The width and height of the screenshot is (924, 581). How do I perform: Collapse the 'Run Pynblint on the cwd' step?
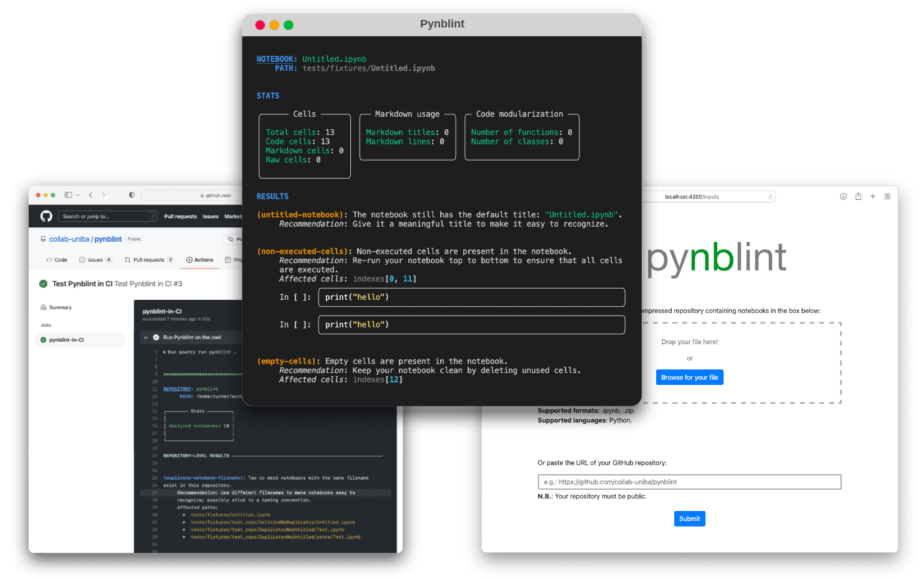(x=146, y=337)
